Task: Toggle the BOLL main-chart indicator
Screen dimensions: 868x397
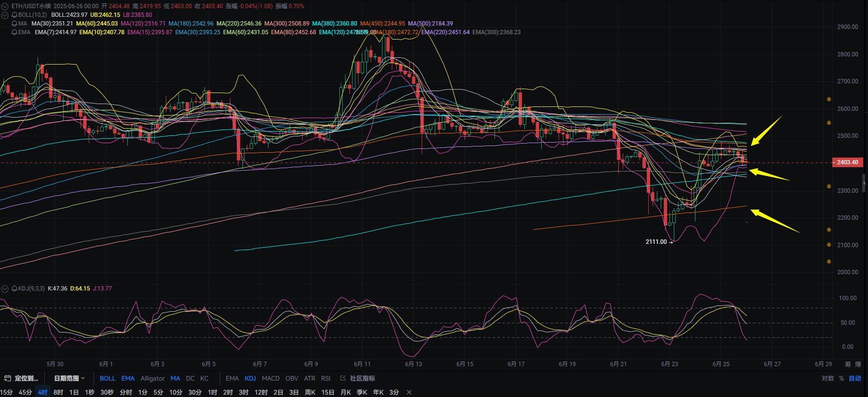Action: click(x=107, y=378)
